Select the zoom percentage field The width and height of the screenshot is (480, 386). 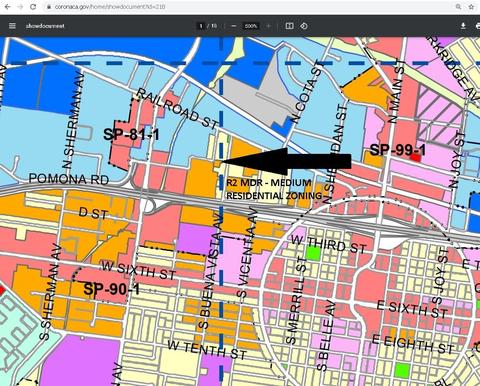tap(251, 26)
